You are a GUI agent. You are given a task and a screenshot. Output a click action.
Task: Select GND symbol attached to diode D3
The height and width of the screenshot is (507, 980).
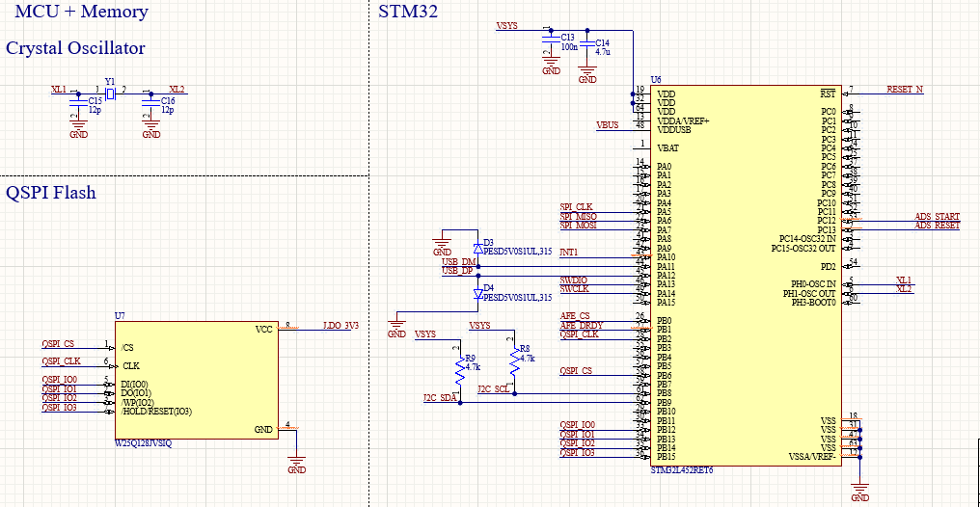tap(442, 246)
